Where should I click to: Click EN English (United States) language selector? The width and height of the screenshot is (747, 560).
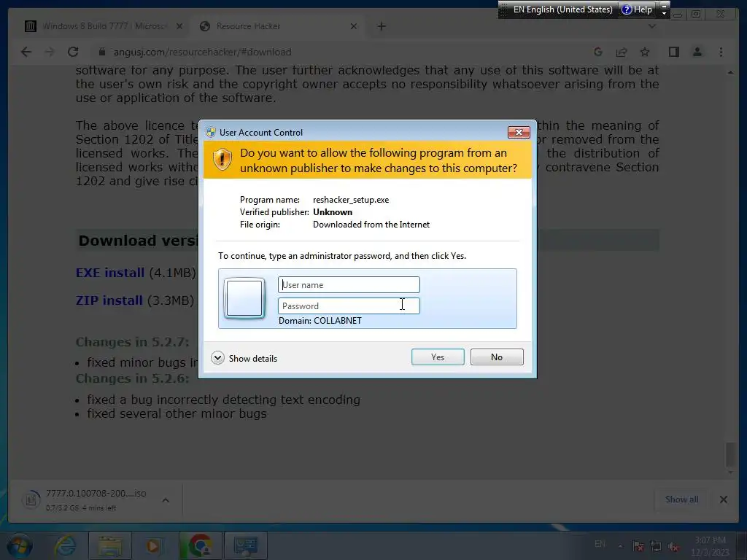pyautogui.click(x=562, y=9)
